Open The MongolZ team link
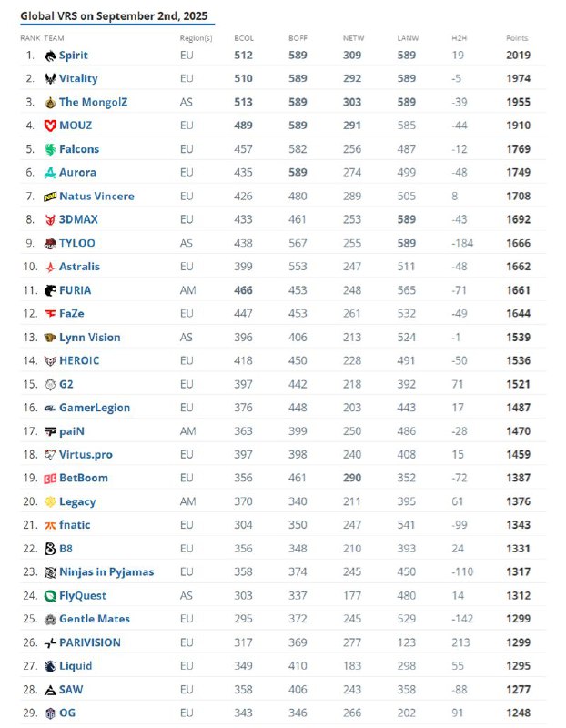566x728 pixels. tap(93, 103)
